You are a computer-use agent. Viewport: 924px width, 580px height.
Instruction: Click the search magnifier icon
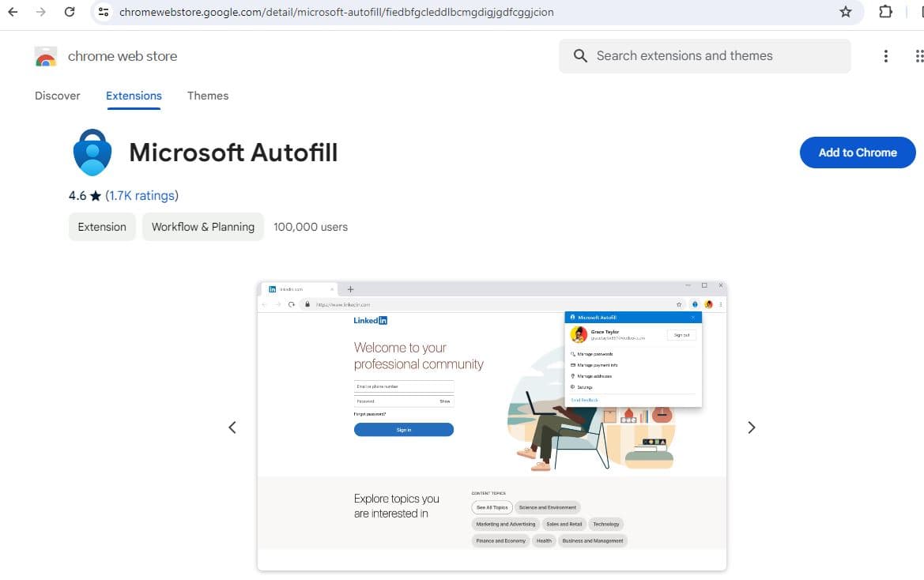click(x=579, y=55)
